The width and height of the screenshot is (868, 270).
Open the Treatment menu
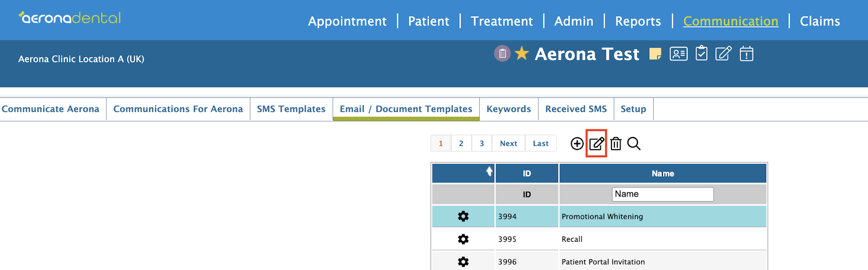pos(502,21)
